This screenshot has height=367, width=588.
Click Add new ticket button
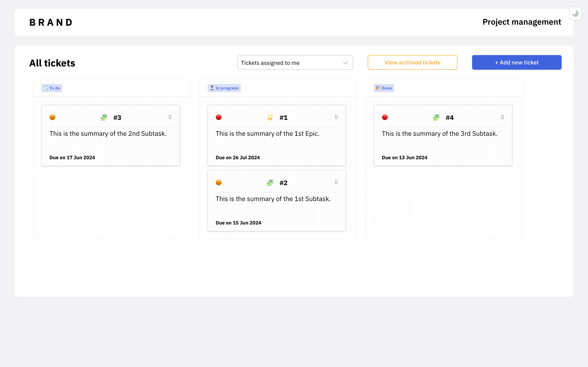tap(517, 63)
